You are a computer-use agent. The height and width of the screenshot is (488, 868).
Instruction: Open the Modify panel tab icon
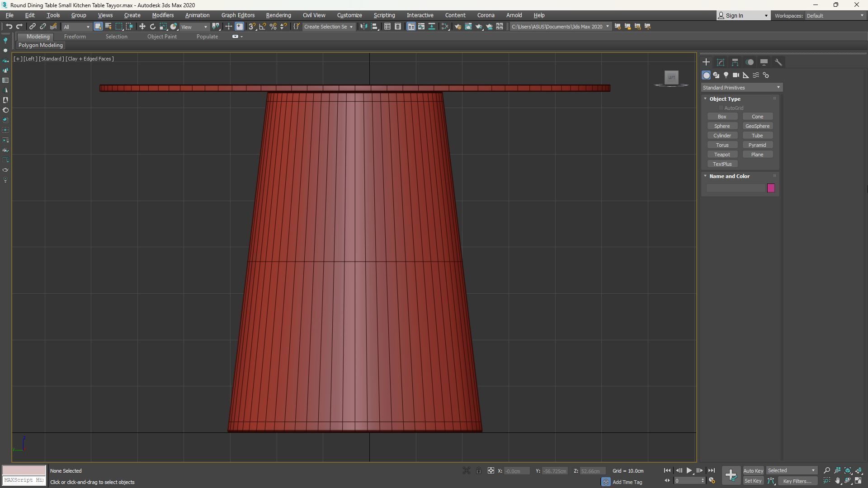[721, 62]
